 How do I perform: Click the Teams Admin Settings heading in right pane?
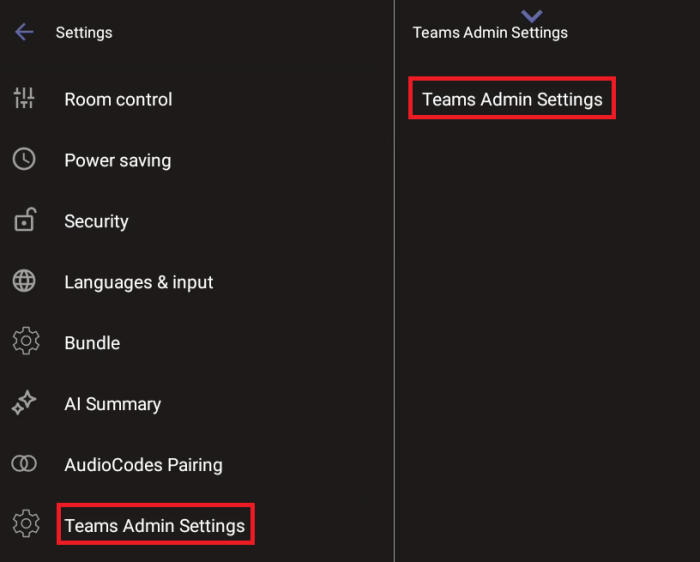pyautogui.click(x=490, y=33)
